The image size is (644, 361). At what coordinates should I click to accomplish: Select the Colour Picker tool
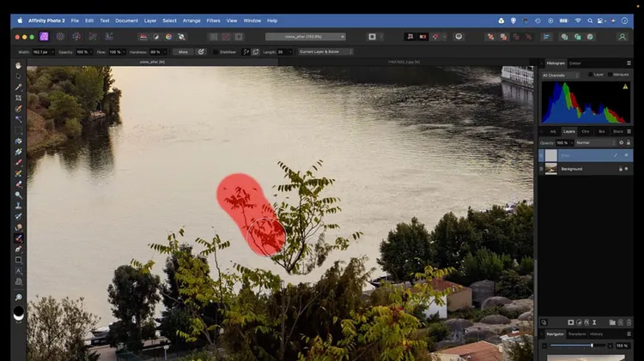coord(19,87)
